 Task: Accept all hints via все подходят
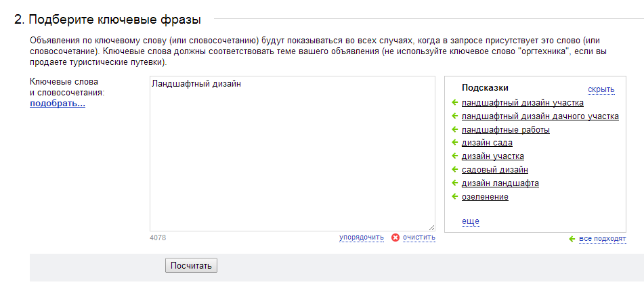(603, 239)
